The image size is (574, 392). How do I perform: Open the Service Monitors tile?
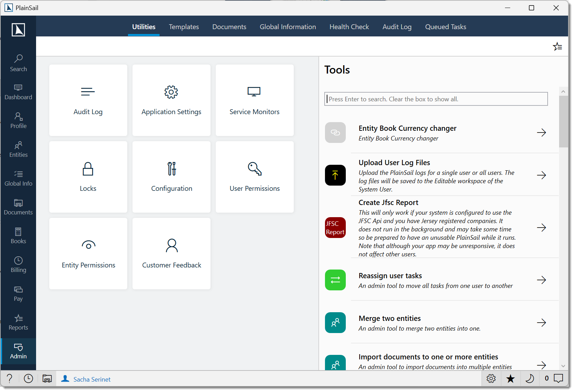click(254, 100)
